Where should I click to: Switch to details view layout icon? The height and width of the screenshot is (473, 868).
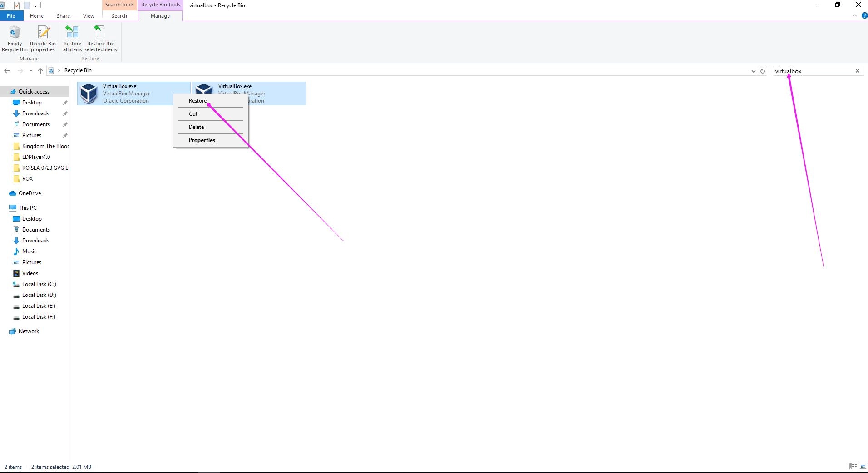pyautogui.click(x=853, y=467)
